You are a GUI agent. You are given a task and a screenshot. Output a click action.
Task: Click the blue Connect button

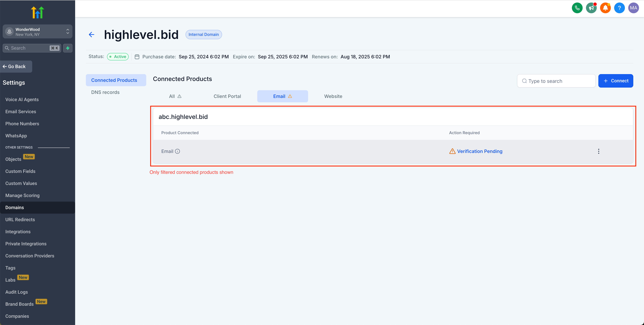tap(615, 81)
